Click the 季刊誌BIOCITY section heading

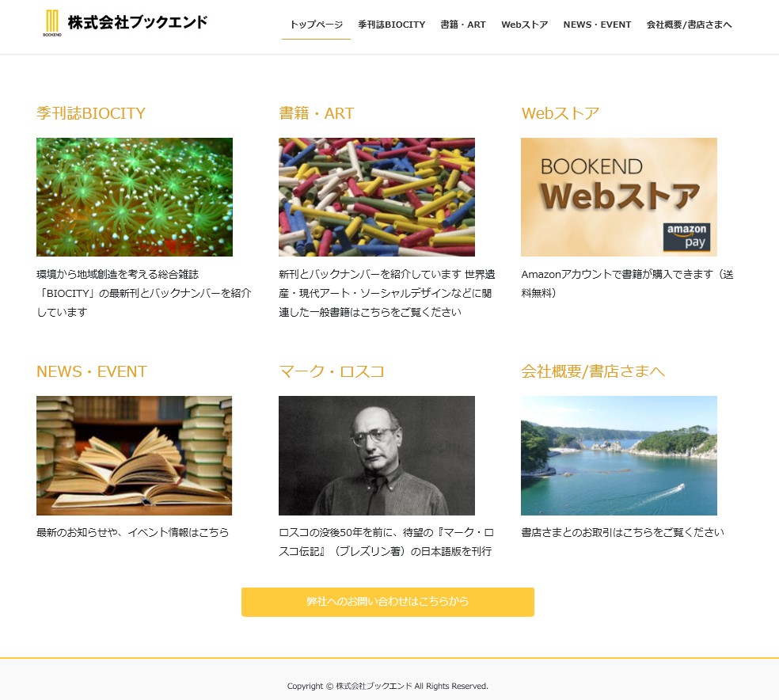click(x=91, y=113)
